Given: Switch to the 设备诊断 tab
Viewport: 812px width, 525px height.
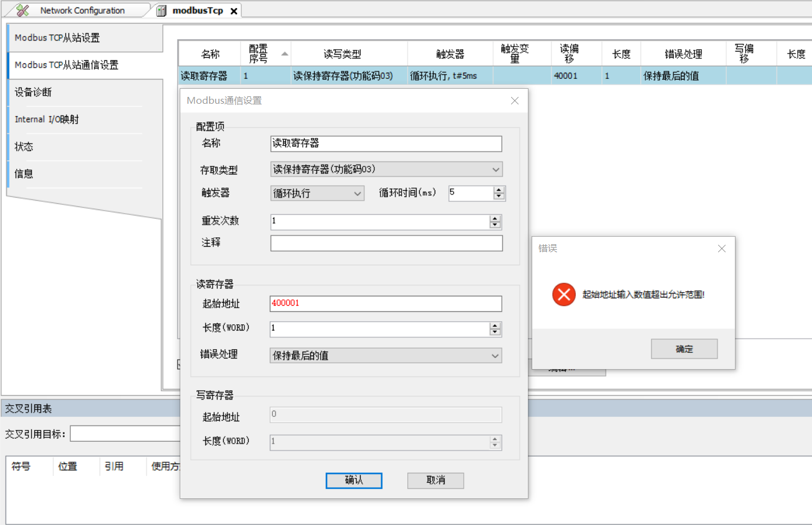Looking at the screenshot, I should [34, 92].
